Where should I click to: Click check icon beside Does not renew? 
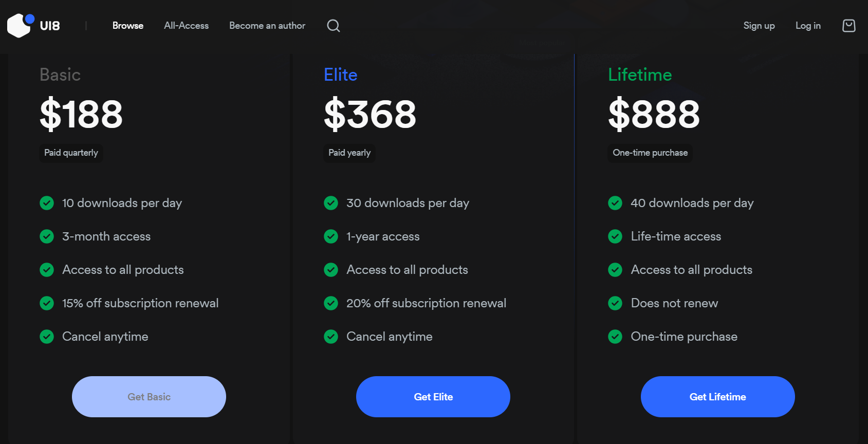click(615, 303)
